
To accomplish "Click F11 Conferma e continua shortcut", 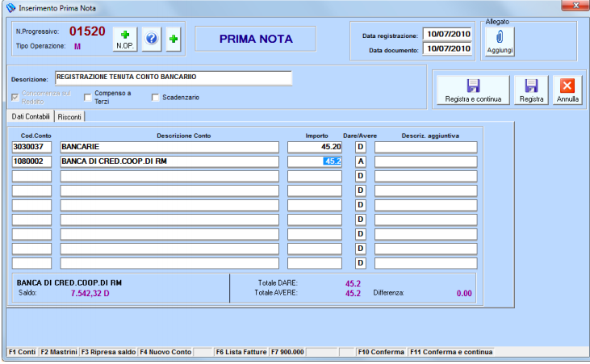I will click(x=451, y=352).
